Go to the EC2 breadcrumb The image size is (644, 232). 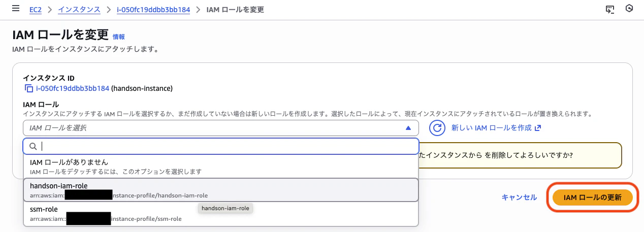click(x=36, y=10)
